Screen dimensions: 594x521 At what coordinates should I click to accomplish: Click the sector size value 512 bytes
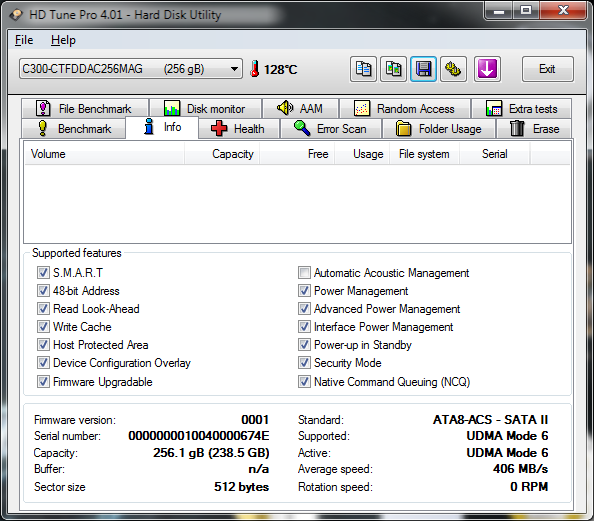click(x=241, y=487)
